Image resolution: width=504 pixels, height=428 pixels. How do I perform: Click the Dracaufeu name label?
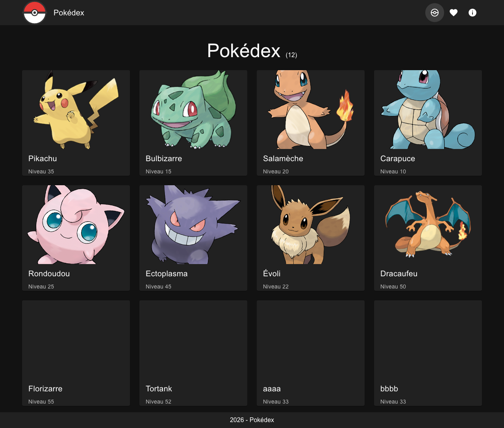tap(399, 274)
